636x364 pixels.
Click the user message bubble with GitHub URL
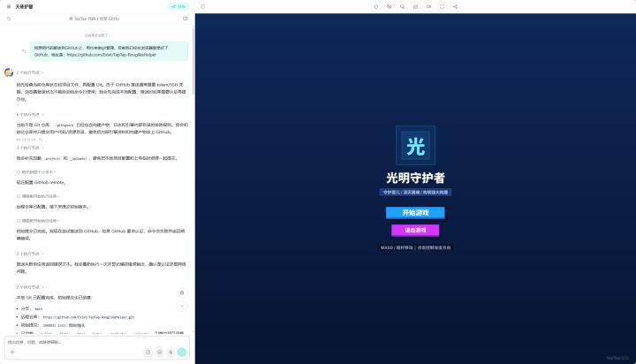109,51
